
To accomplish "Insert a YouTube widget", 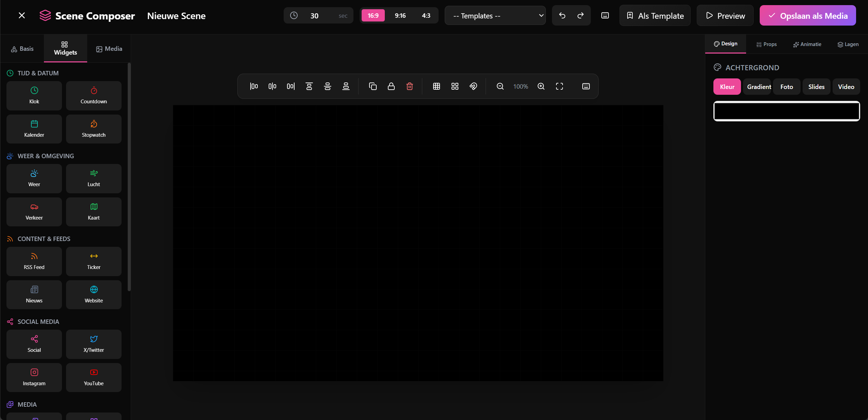I will 94,377.
